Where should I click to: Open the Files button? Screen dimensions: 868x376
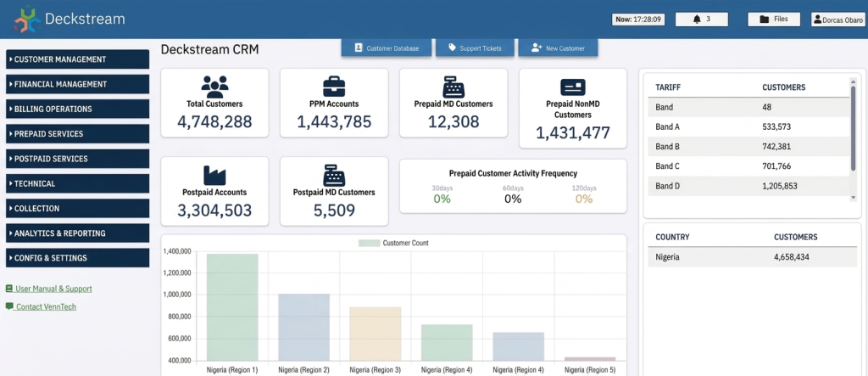pos(774,20)
